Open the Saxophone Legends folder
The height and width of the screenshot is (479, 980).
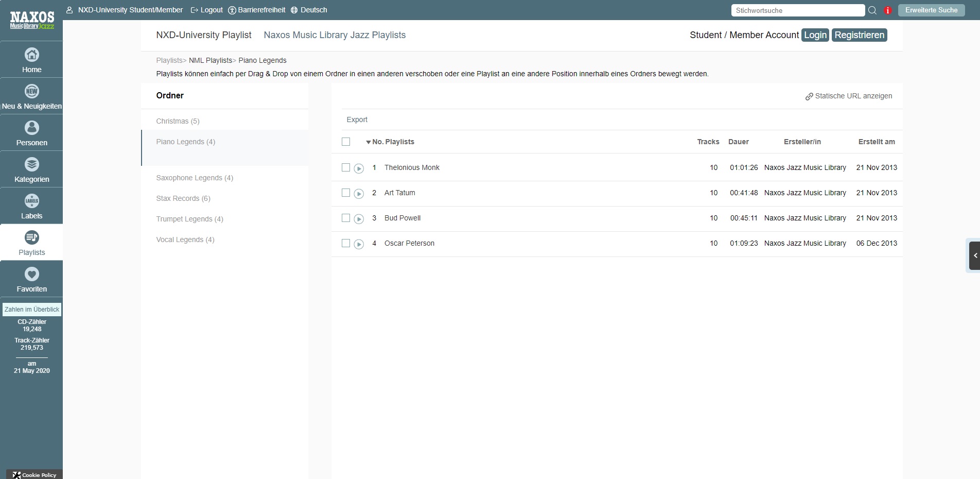pos(195,178)
